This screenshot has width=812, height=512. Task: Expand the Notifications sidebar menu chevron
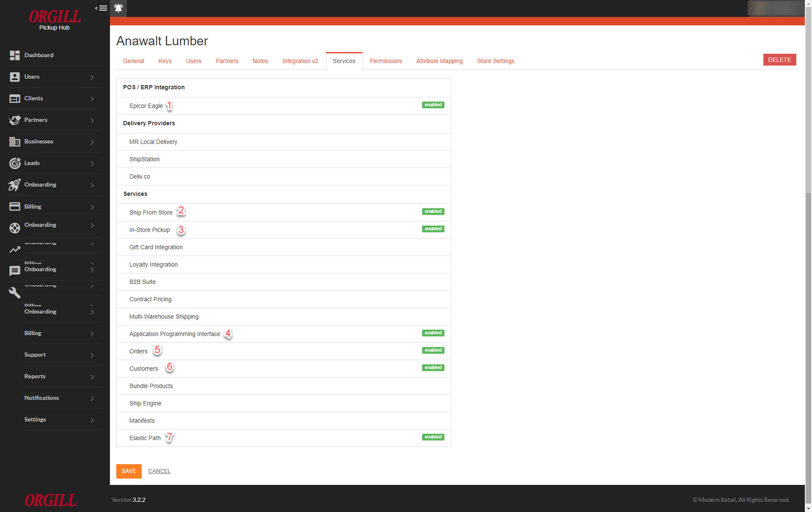[x=92, y=399]
